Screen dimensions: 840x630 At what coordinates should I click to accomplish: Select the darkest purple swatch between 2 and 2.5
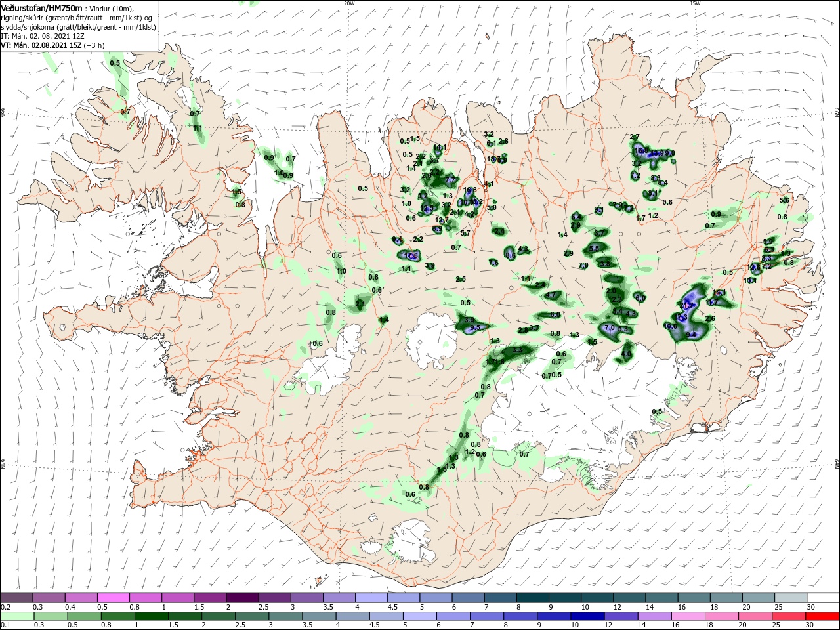[241, 598]
